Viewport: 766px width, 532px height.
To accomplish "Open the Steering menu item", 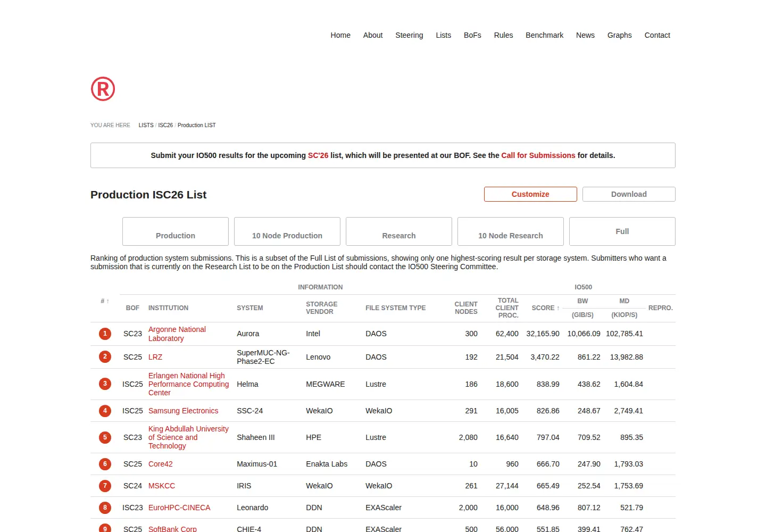I will point(409,35).
